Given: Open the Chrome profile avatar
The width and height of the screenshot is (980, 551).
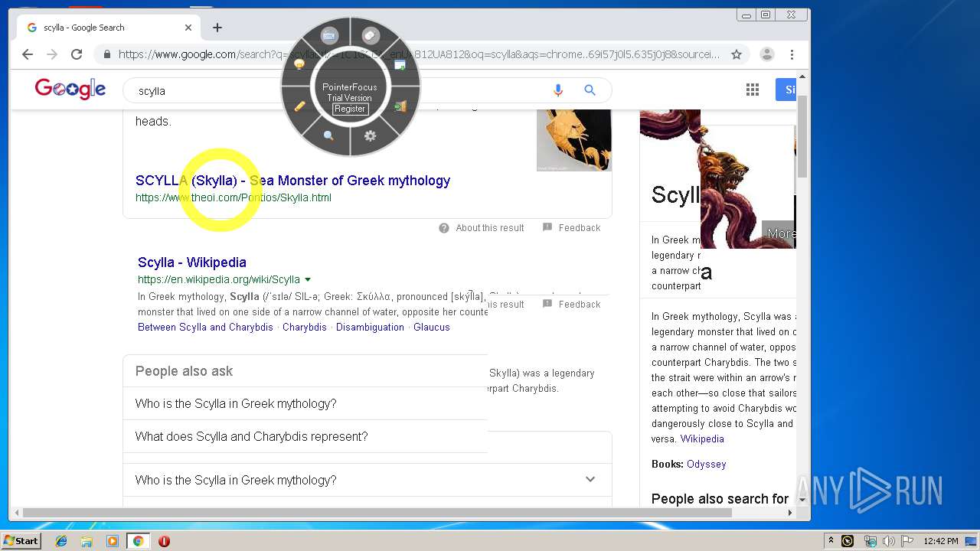Looking at the screenshot, I should coord(766,54).
